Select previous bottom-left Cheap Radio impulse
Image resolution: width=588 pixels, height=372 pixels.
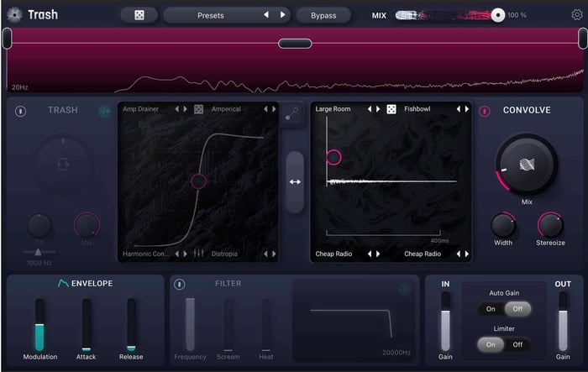[370, 254]
